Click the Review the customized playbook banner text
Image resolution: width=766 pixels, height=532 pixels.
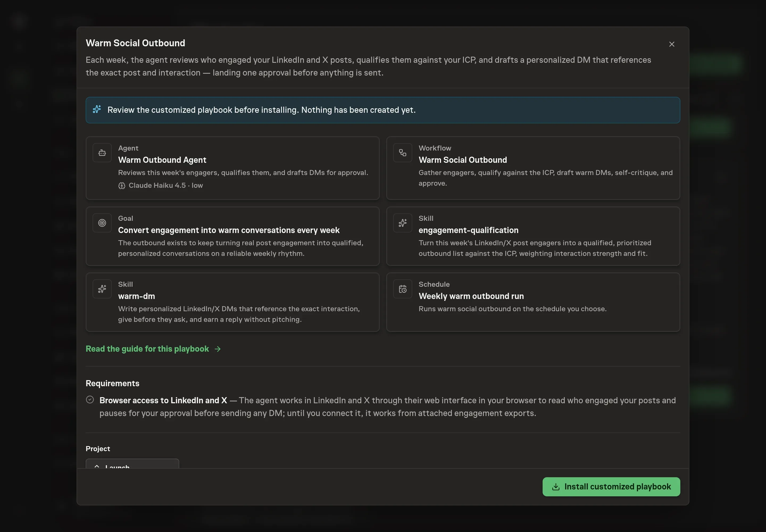(261, 110)
